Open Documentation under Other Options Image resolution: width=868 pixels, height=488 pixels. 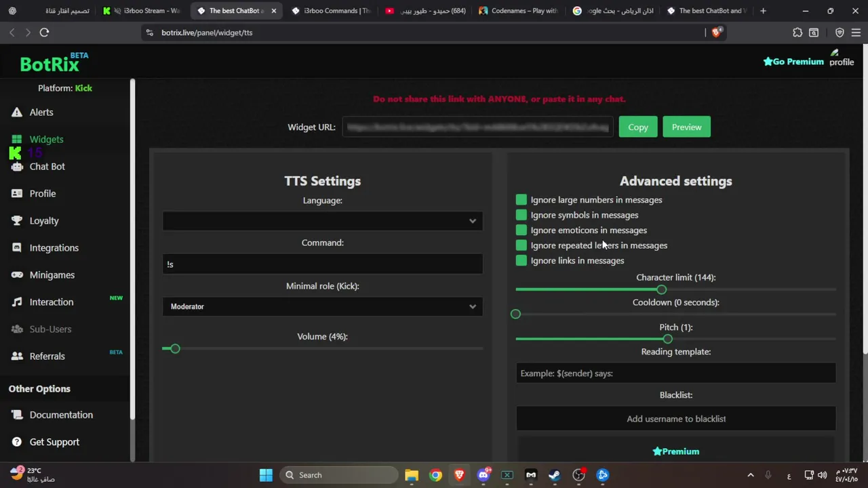point(61,415)
